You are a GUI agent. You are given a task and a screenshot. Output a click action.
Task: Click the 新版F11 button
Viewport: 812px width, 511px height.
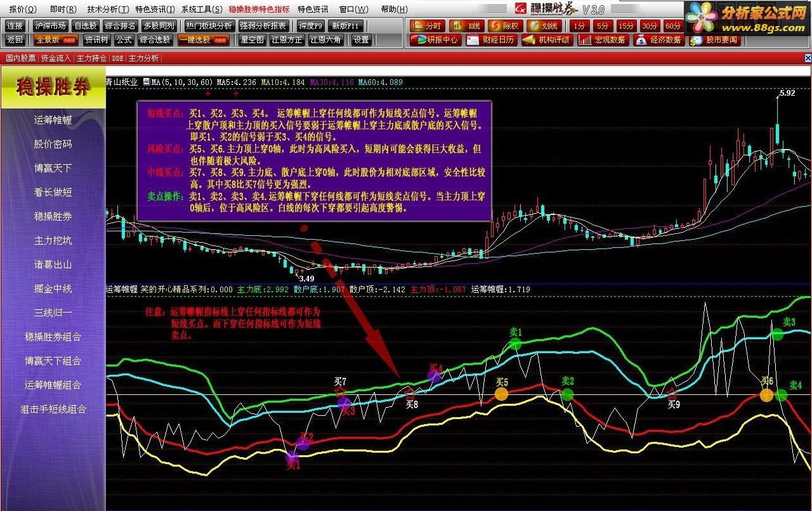(x=346, y=26)
